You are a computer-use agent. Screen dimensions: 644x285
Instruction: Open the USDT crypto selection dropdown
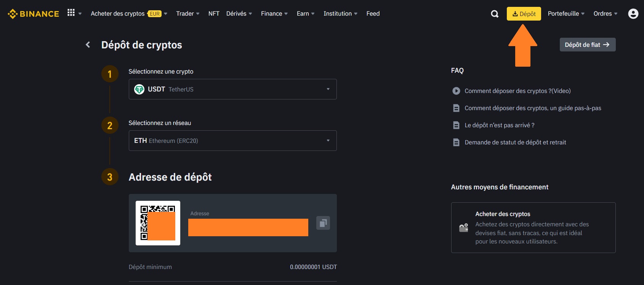(x=233, y=89)
